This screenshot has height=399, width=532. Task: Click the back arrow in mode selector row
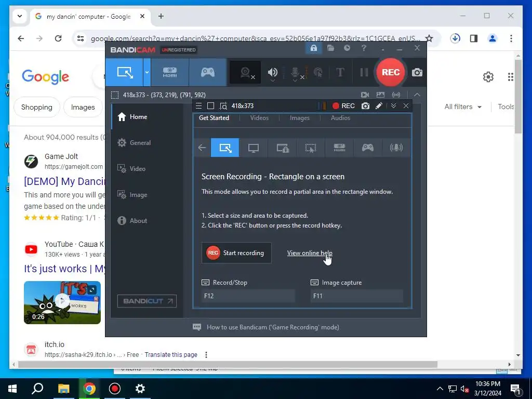point(202,148)
